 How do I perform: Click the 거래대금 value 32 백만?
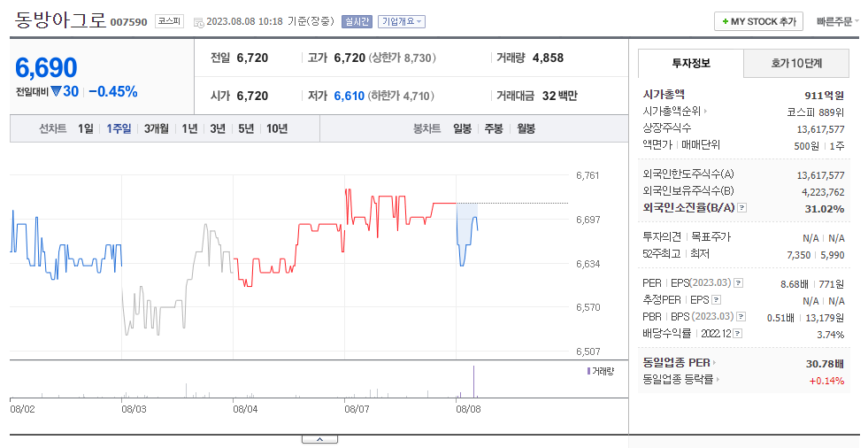click(x=560, y=96)
